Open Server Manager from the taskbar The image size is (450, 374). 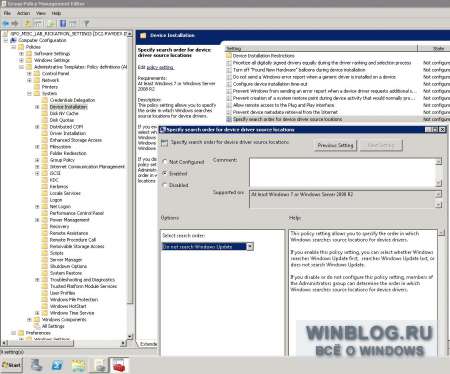[37, 365]
